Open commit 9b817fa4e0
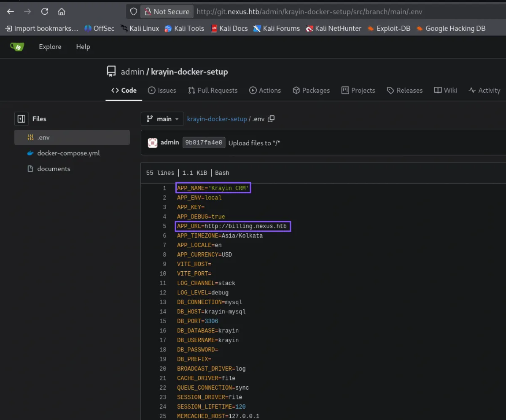 click(x=204, y=142)
